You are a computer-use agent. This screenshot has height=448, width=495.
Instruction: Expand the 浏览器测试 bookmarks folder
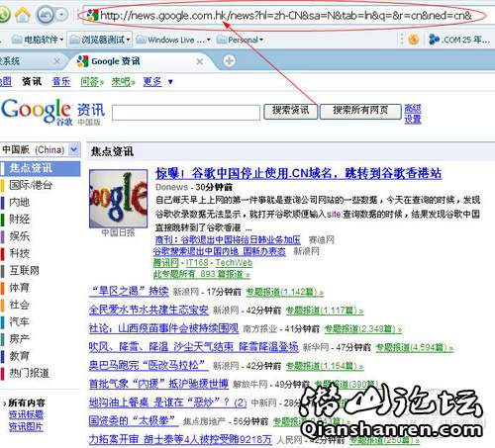point(100,40)
